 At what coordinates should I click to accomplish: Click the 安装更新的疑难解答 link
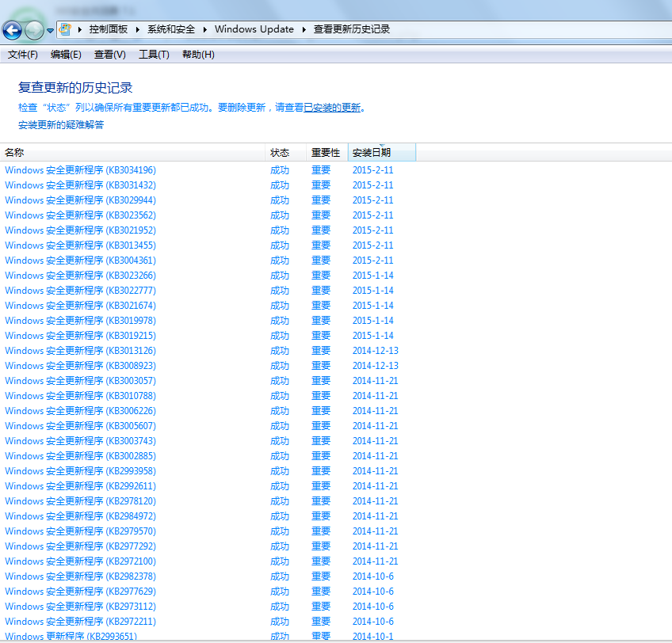point(61,125)
